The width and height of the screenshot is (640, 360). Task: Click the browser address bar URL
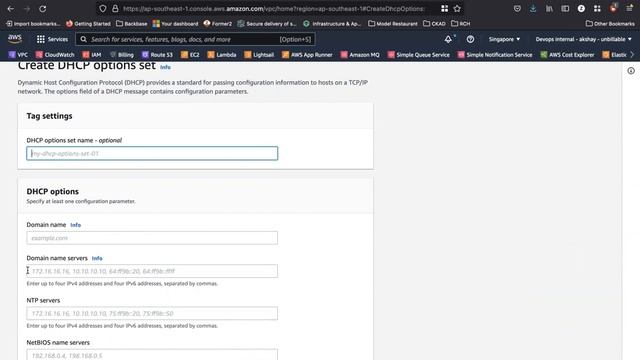[273, 9]
